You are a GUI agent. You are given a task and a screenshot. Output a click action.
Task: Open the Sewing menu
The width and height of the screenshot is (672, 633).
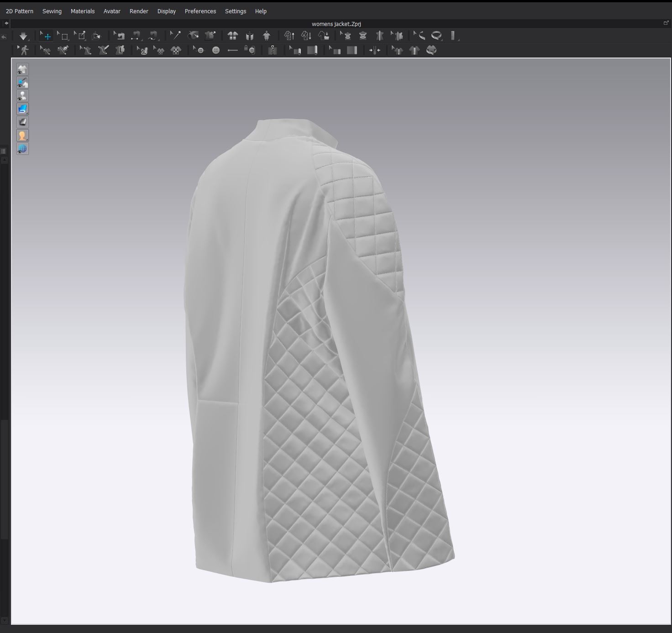(52, 11)
